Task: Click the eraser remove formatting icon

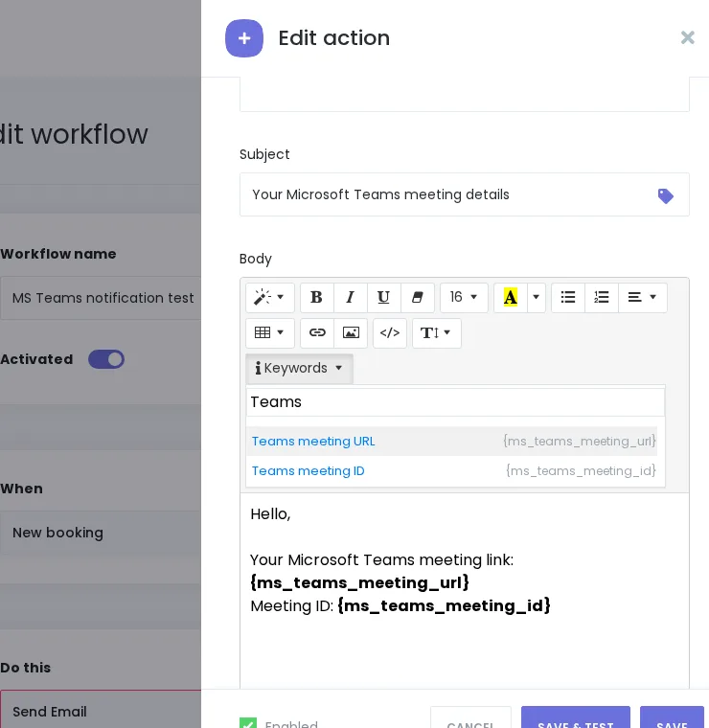Action: click(418, 297)
